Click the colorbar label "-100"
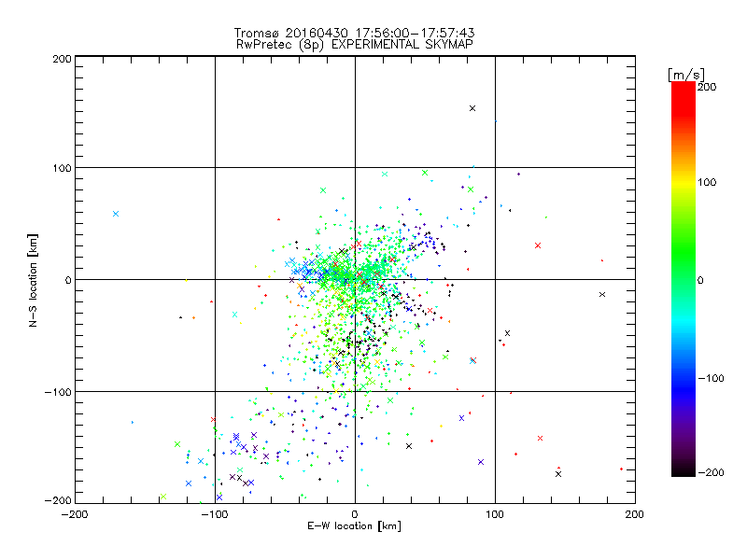The width and height of the screenshot is (747, 560). click(711, 378)
